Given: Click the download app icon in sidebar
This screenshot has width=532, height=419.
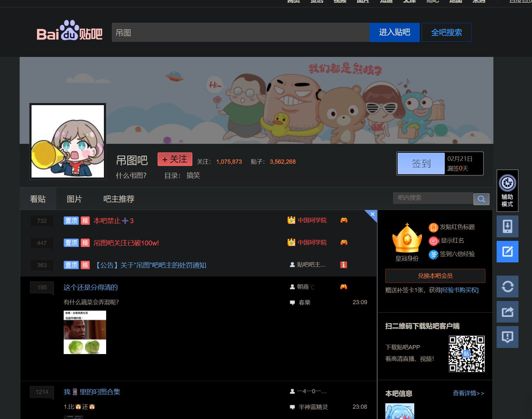Looking at the screenshot, I should click(x=507, y=226).
